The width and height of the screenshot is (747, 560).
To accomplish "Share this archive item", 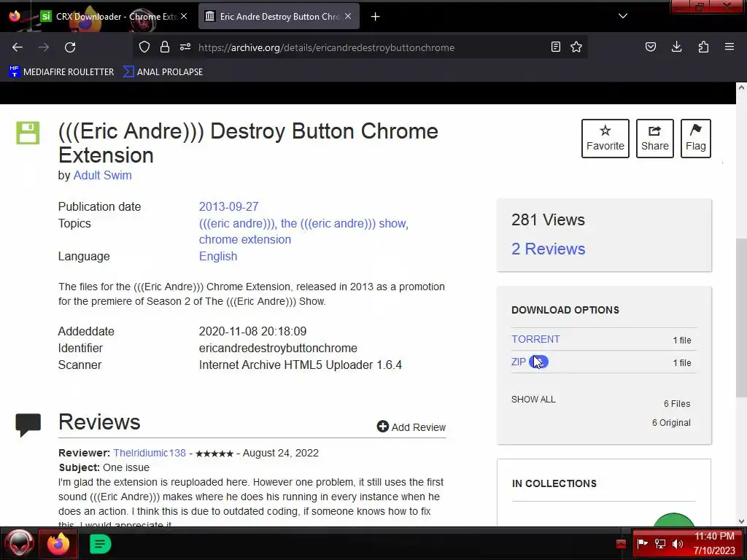I will click(x=654, y=139).
